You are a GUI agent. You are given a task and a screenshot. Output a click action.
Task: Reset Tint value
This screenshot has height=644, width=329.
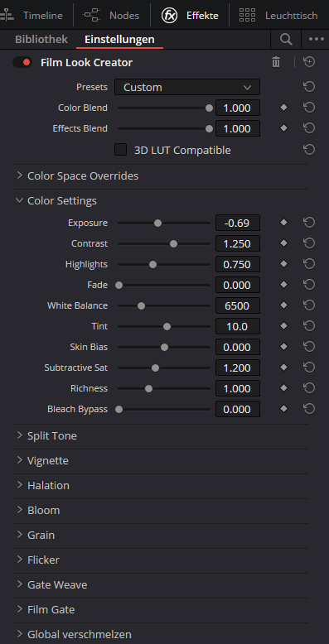pos(309,326)
